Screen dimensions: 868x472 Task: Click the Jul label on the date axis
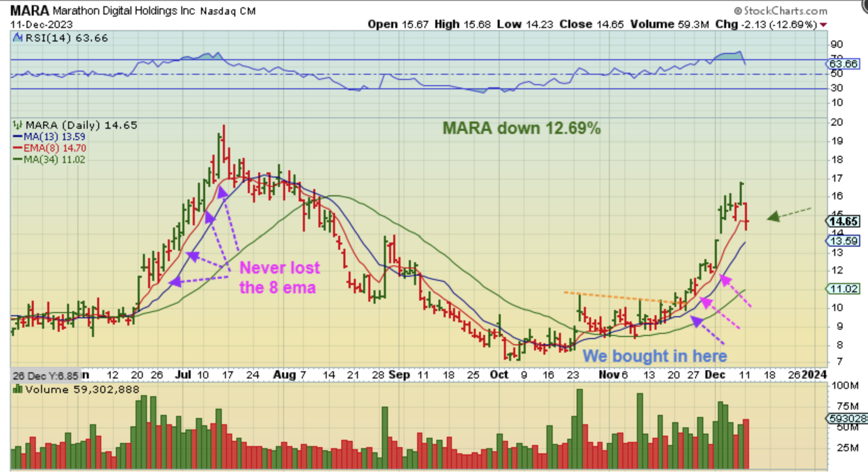(x=183, y=375)
